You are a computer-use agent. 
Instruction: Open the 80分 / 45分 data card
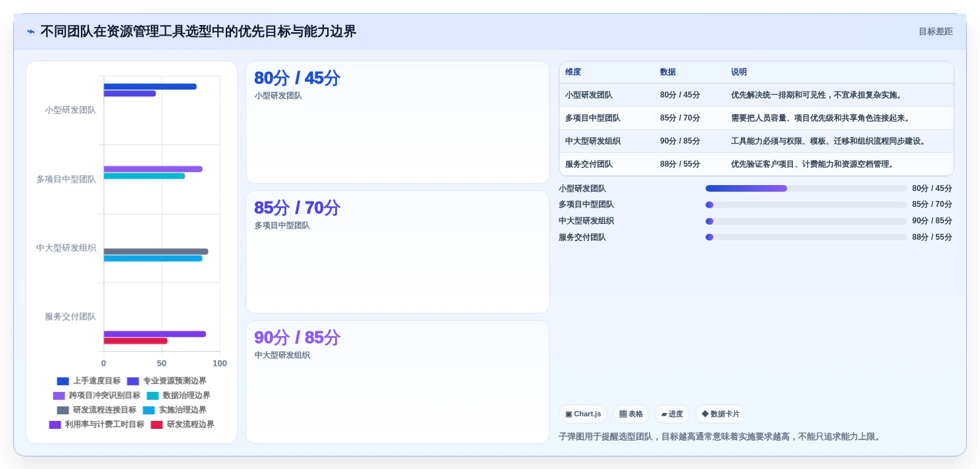click(398, 123)
